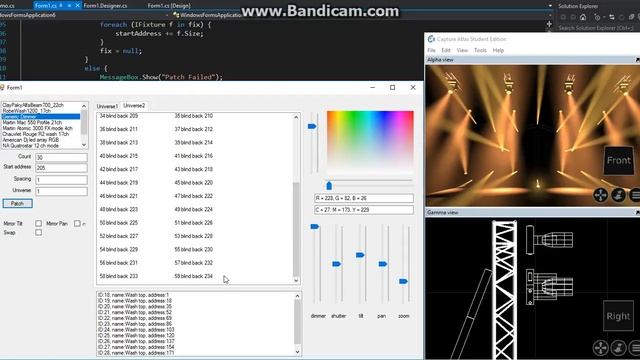Click fixture list scroll-down arrow
Screen dimensions: 640x360
[84, 145]
